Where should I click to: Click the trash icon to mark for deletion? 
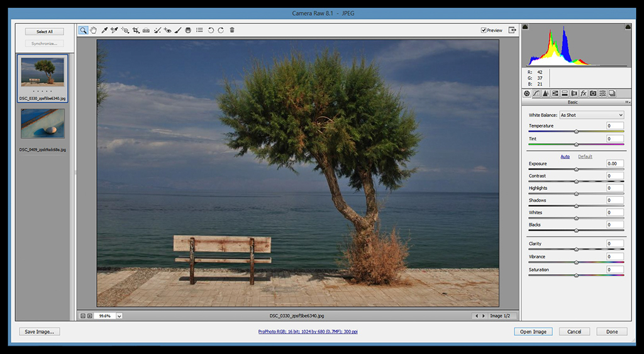click(232, 30)
